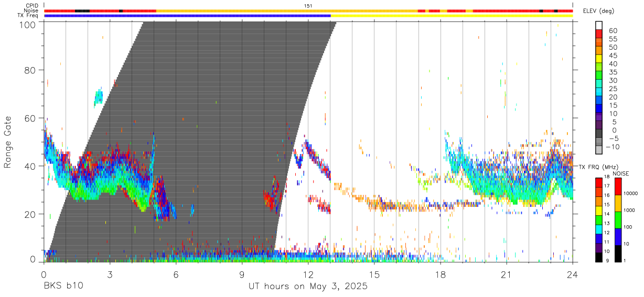Screen dimensions: 644x297
Task: Click the NOISE legend title
Action: 622,173
